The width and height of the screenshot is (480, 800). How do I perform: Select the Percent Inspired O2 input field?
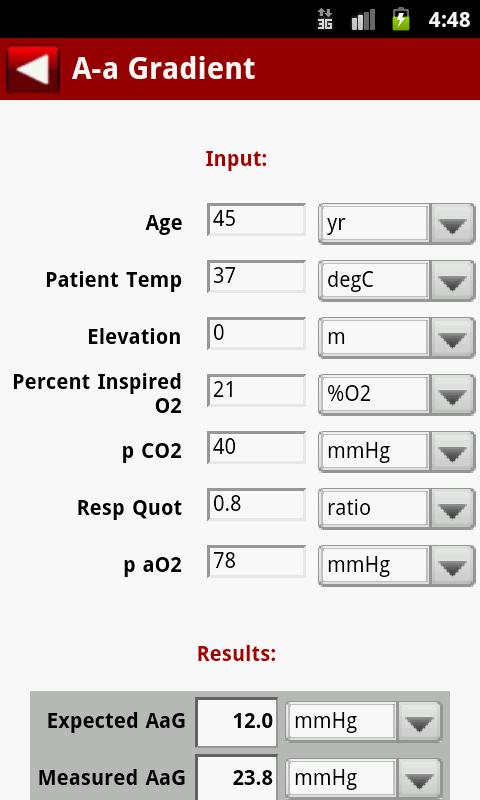(x=256, y=391)
